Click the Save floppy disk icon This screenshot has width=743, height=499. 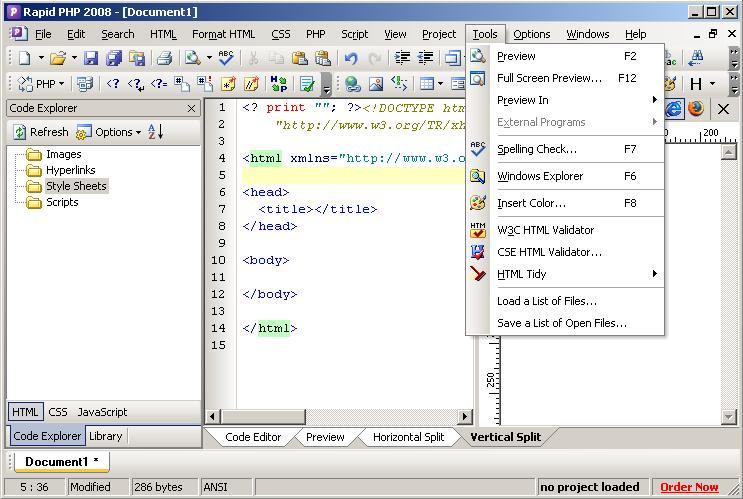pyautogui.click(x=91, y=58)
